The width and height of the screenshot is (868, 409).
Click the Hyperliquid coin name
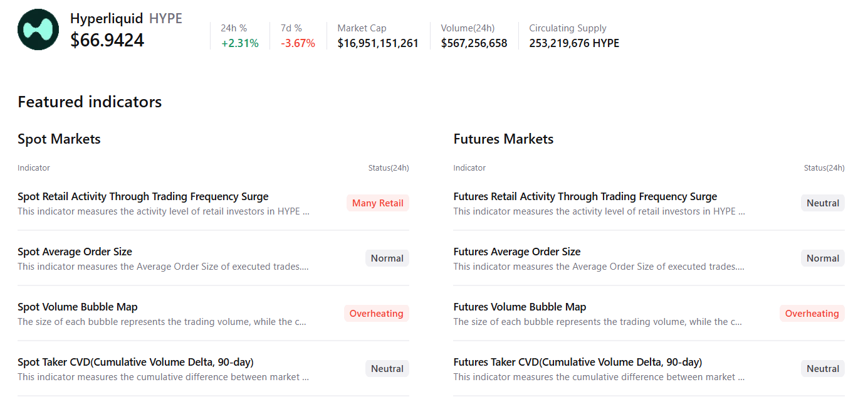coord(107,19)
